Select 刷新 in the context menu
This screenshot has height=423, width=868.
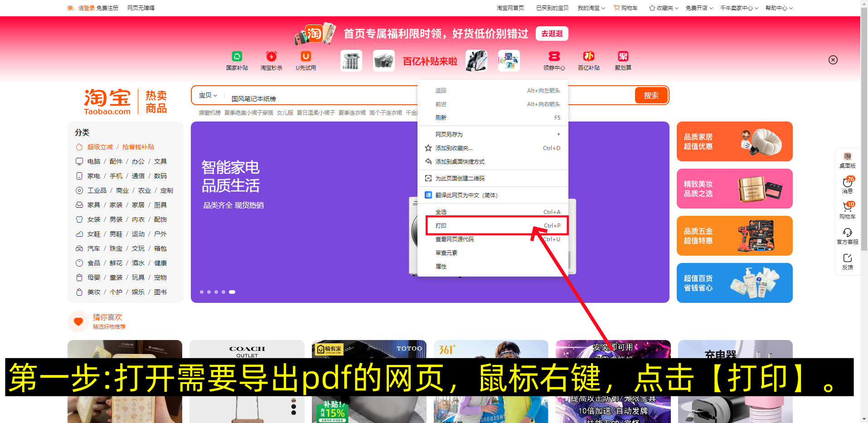[x=493, y=118]
